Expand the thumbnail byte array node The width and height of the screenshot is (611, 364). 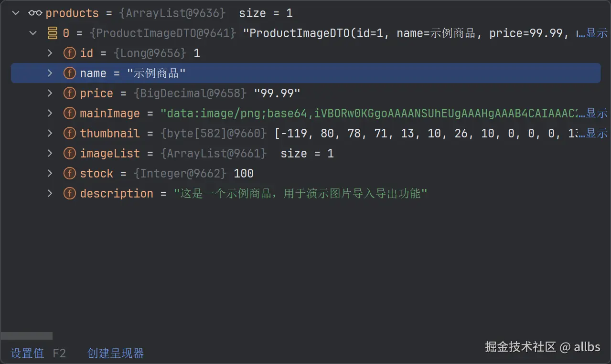click(x=50, y=133)
